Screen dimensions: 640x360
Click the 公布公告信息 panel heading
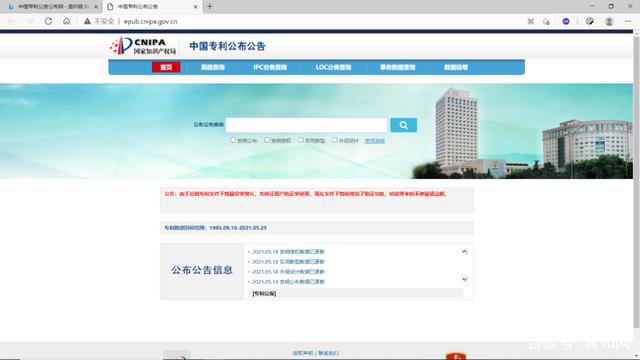202,270
